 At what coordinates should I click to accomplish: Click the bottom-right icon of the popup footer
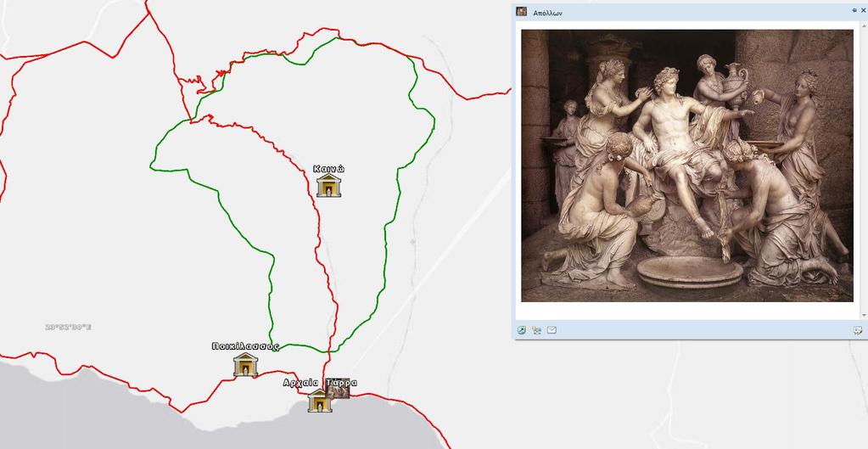858,330
